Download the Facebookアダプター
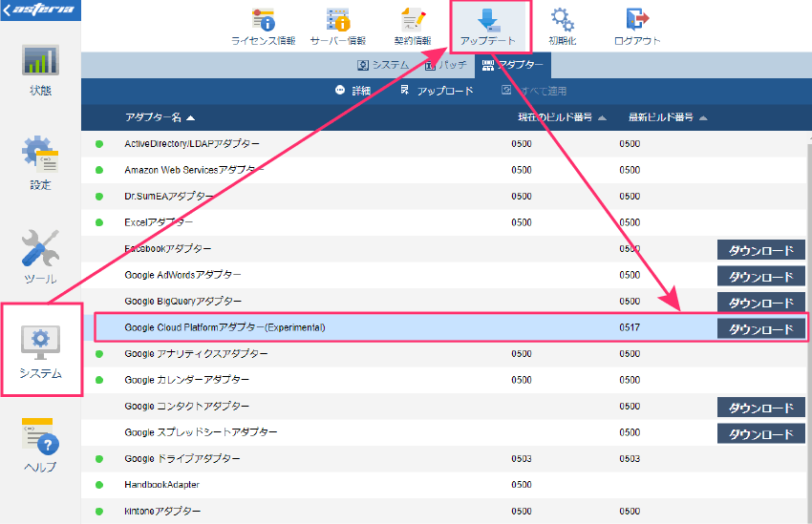Viewport: 812px width, 524px height. (x=760, y=250)
